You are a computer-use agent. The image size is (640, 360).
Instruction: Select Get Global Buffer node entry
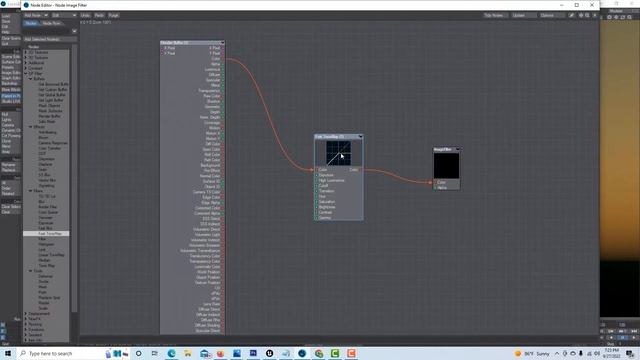[x=53, y=95]
